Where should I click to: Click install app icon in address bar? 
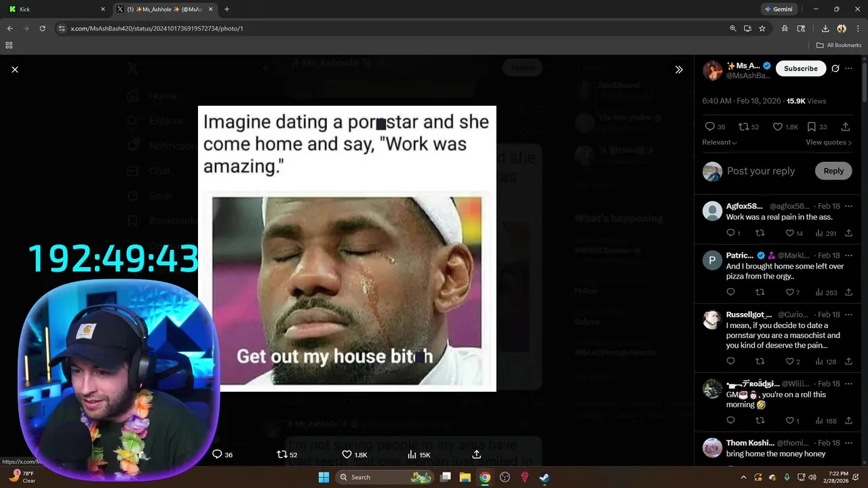coord(747,28)
